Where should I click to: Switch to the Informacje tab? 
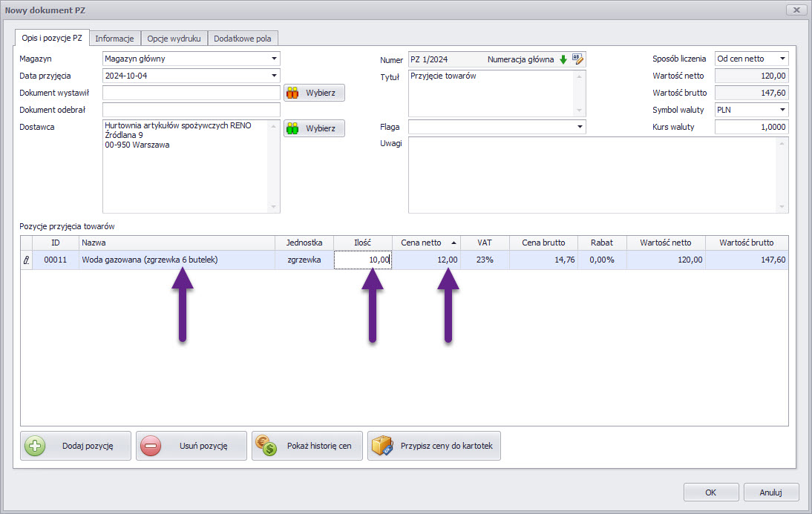(x=114, y=39)
